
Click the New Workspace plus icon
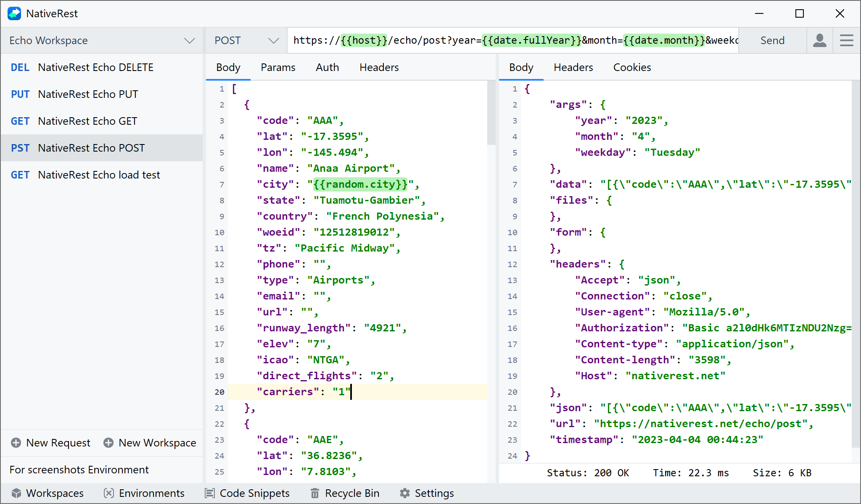[108, 443]
